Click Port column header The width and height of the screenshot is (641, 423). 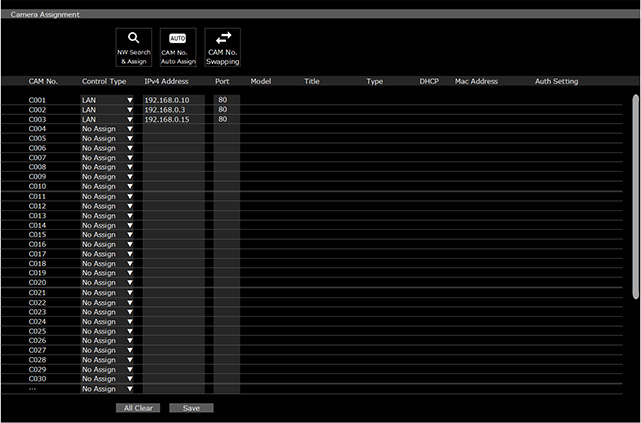(222, 81)
